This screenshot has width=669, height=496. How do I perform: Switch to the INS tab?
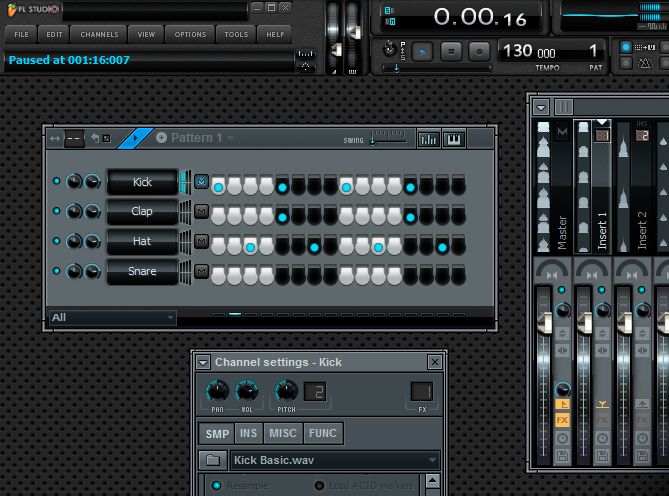click(248, 434)
